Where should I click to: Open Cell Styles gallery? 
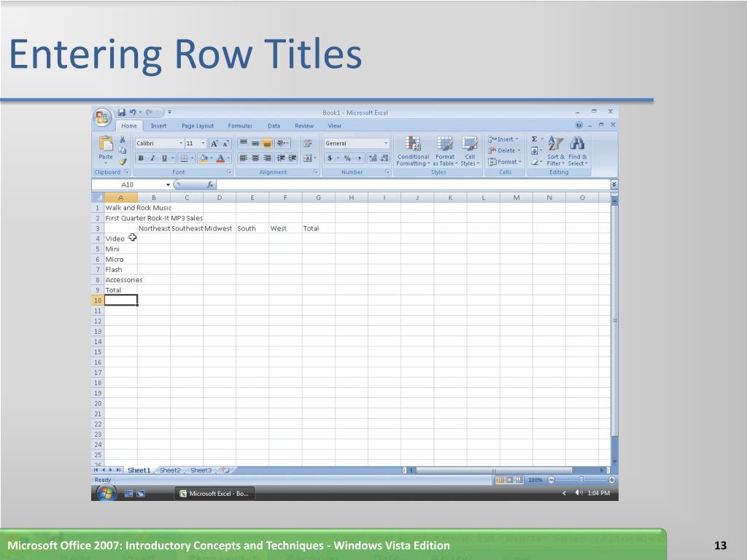pos(470,150)
